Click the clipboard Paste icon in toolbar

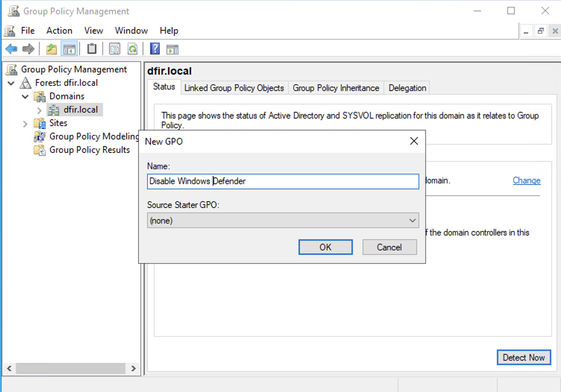(92, 49)
